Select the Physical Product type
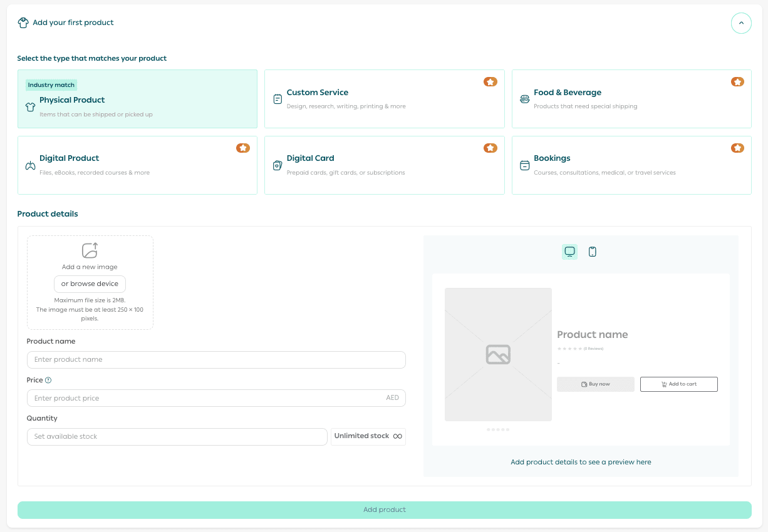The image size is (768, 532). (x=137, y=99)
